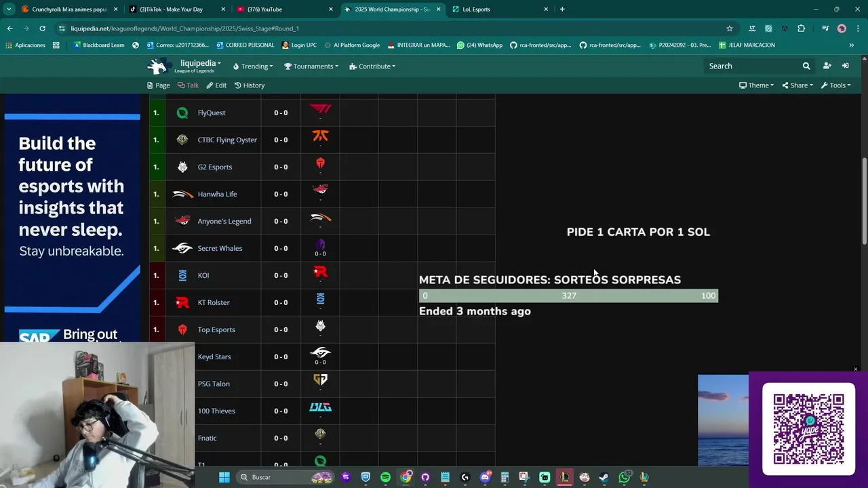Open the Page tab
Viewport: 868px width, 488px height.
coord(158,85)
